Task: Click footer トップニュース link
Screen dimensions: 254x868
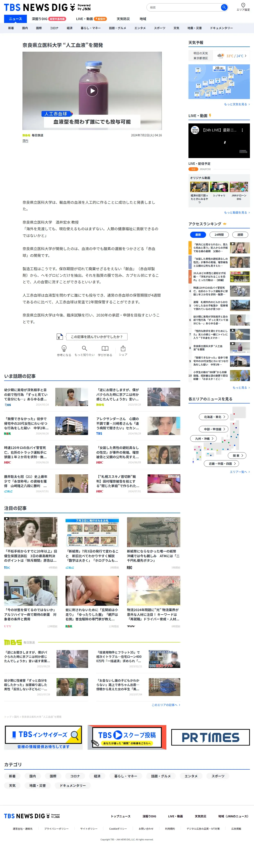Action: click(x=121, y=816)
